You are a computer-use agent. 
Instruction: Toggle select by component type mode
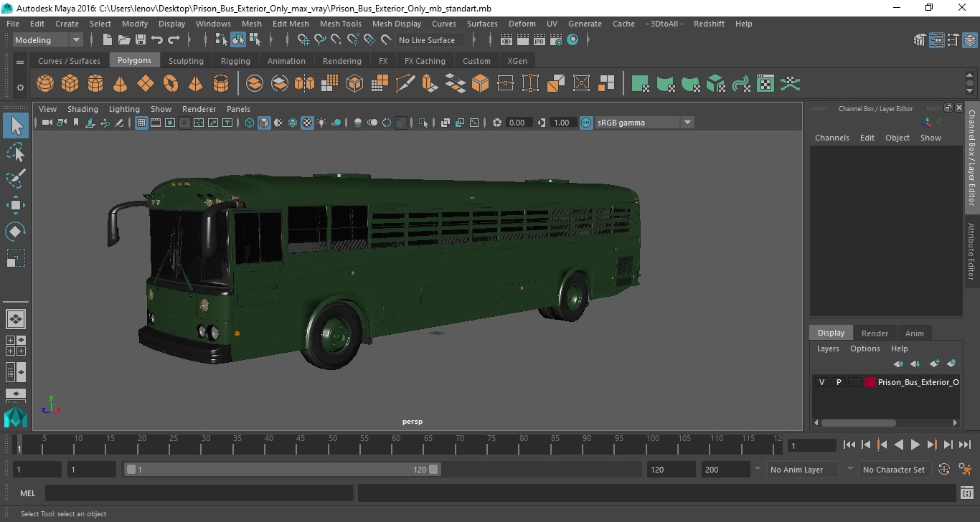(255, 40)
